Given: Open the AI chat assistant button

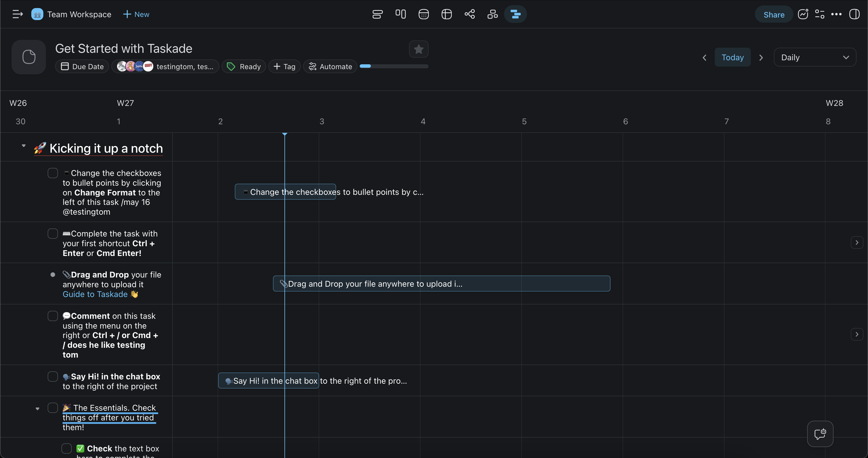Looking at the screenshot, I should point(820,434).
